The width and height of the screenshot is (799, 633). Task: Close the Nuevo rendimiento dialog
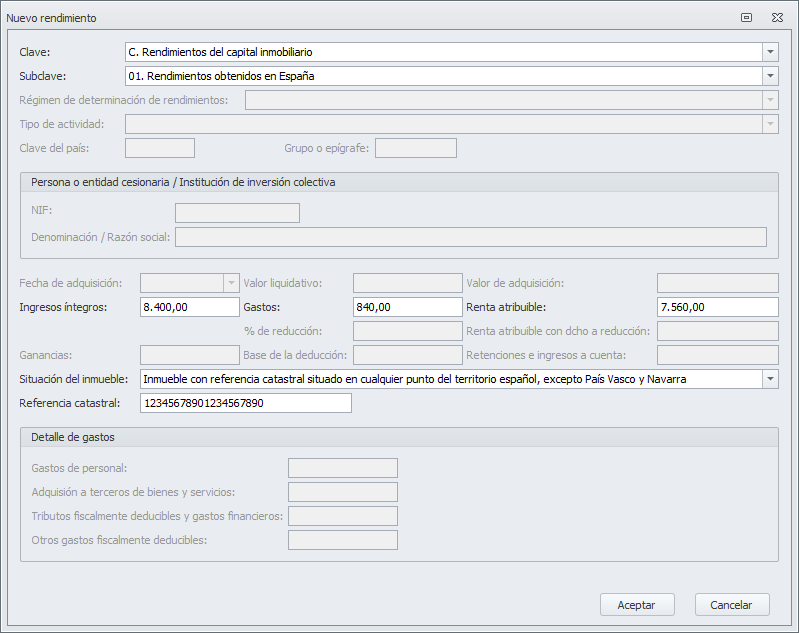[x=776, y=18]
